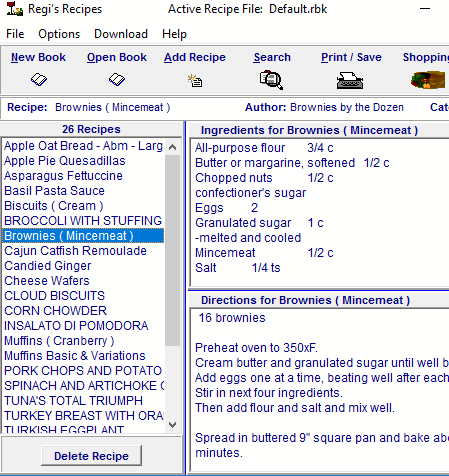Viewport: 449px width, 476px height.
Task: Click the Granulated sugar ingredient line
Action: point(259,223)
